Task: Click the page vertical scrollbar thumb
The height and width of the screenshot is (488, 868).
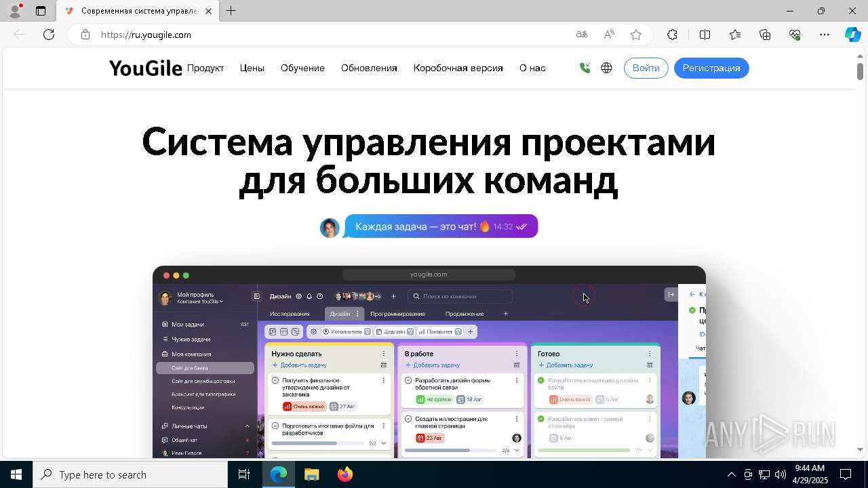Action: pos(860,71)
